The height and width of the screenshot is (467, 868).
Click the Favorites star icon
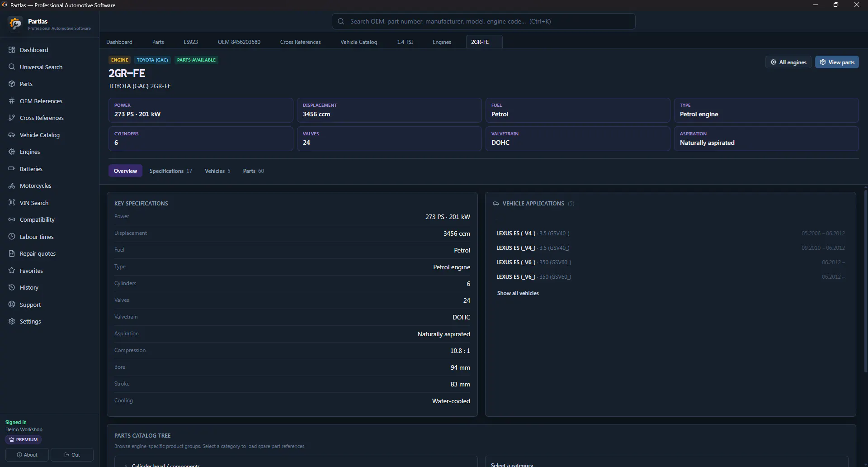click(x=12, y=271)
